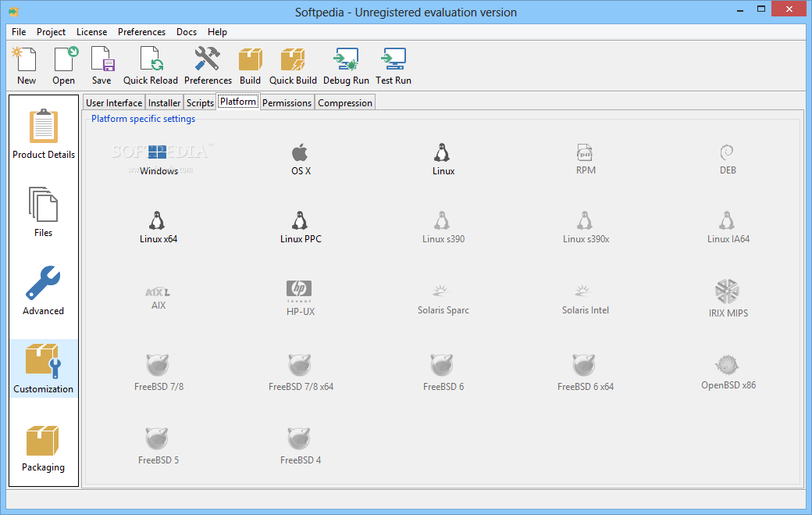This screenshot has width=812, height=515.
Task: Select the Windows platform icon
Action: 158,159
